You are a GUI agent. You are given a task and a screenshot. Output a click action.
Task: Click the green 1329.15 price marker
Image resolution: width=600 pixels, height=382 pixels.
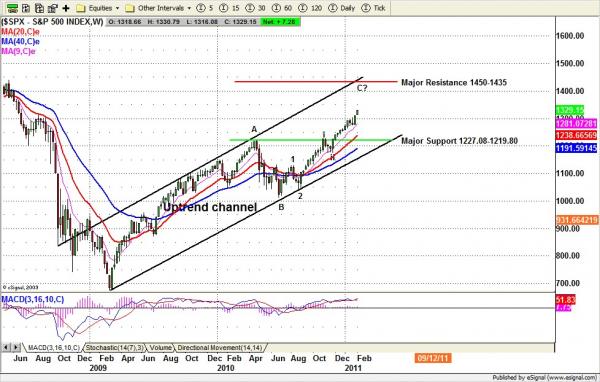click(570, 110)
